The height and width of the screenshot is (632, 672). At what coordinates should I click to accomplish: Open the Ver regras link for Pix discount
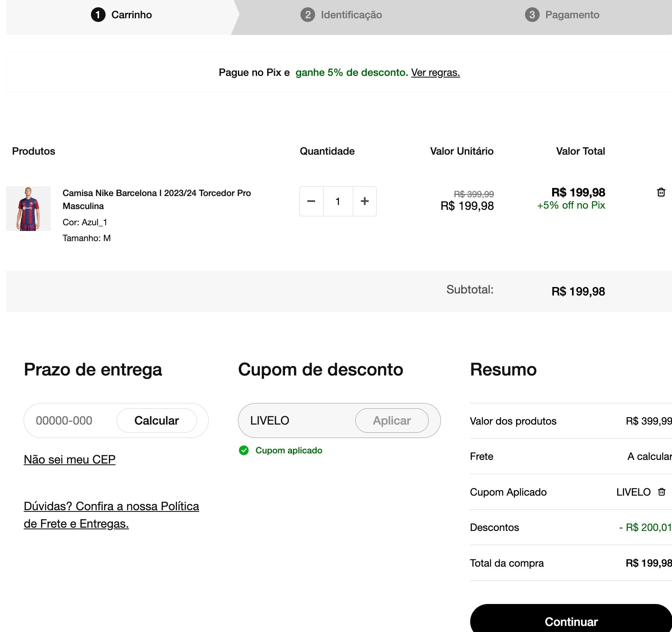435,73
